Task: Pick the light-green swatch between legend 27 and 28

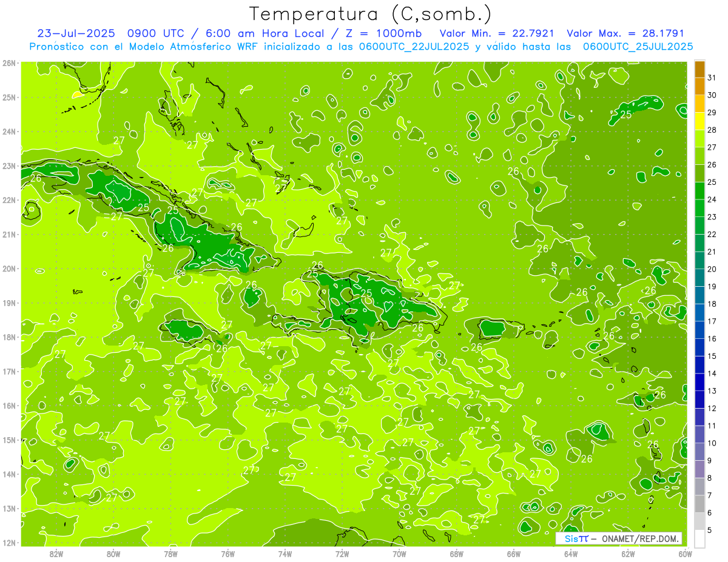Action: click(x=699, y=139)
